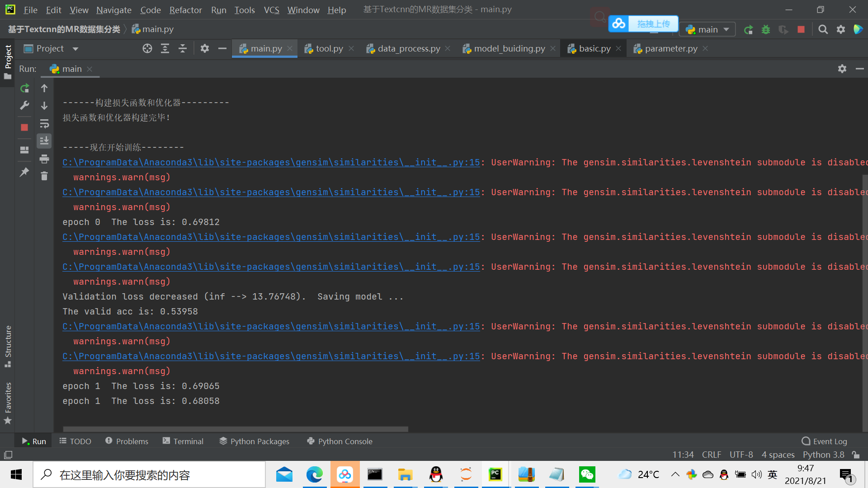This screenshot has width=868, height=488.
Task: Stop the running process with red square
Action: [x=24, y=127]
